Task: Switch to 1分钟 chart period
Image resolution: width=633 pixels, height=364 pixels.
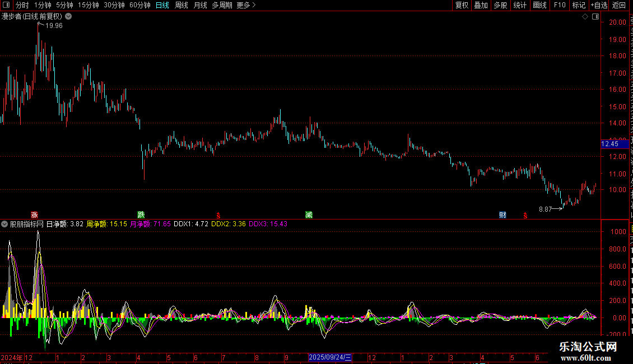Action: pos(43,5)
